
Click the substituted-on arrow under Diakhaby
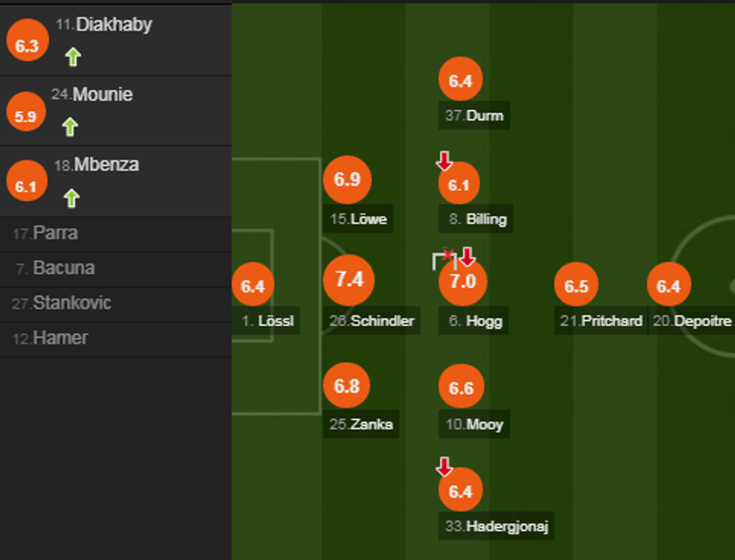coord(72,57)
